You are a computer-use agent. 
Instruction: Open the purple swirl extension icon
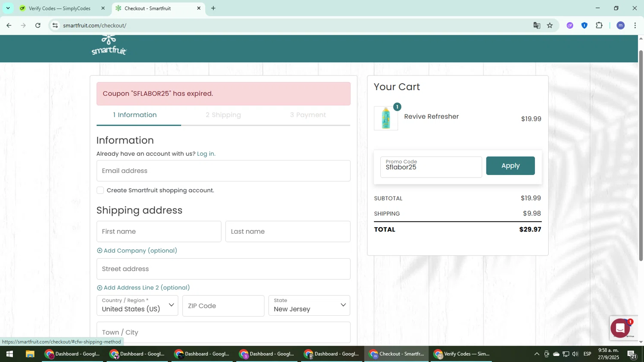click(x=570, y=26)
